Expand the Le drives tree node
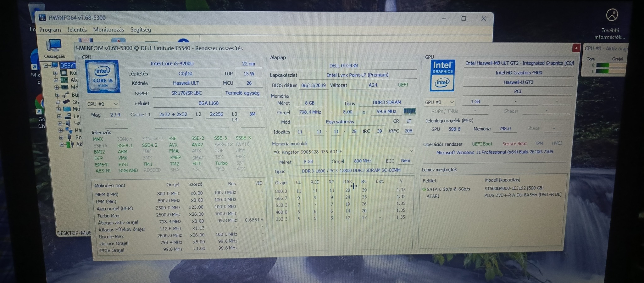The height and width of the screenshot is (283, 644). pos(59,116)
